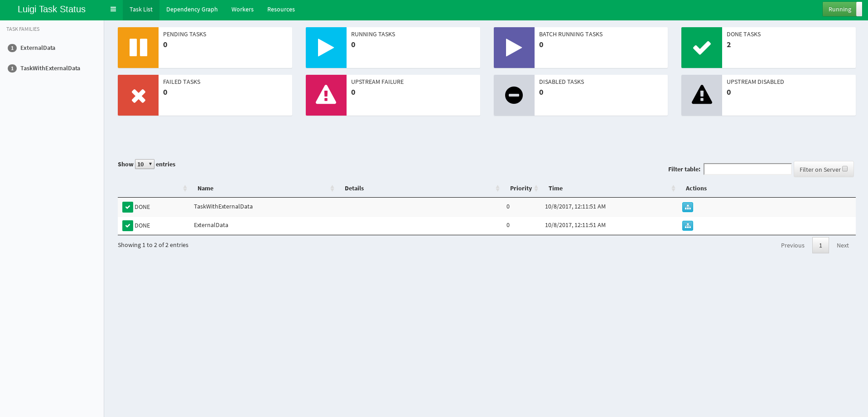The image size is (868, 417).
Task: Open the Workers tab
Action: pos(242,10)
